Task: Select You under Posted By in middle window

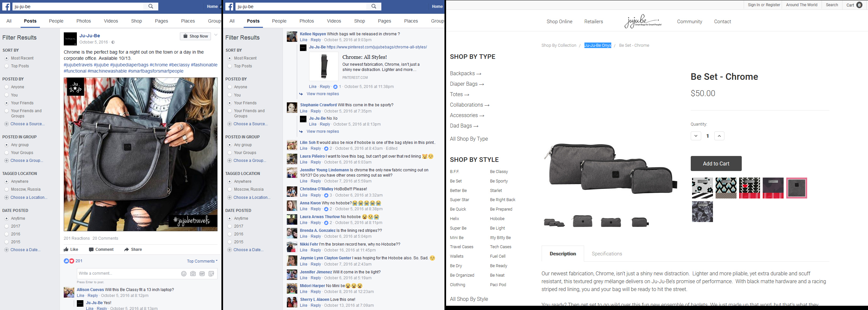Action: (230, 95)
